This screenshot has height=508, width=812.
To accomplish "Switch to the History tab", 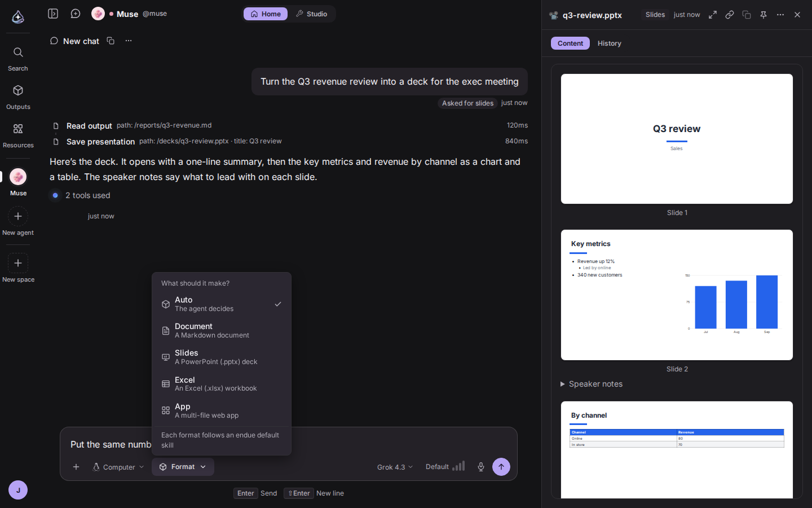I will click(609, 43).
